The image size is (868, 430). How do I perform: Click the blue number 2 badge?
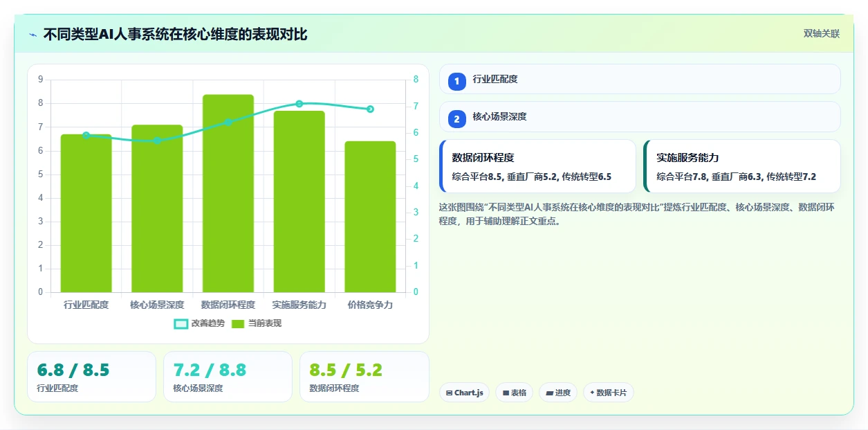(x=456, y=119)
